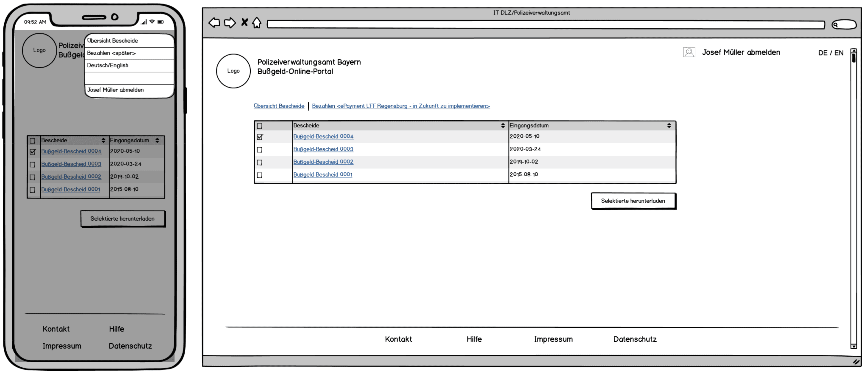Uncheck Bußgeld-Bescheid 0004 checkbox in desktop table
Screen dimensions: 868x375
click(259, 137)
